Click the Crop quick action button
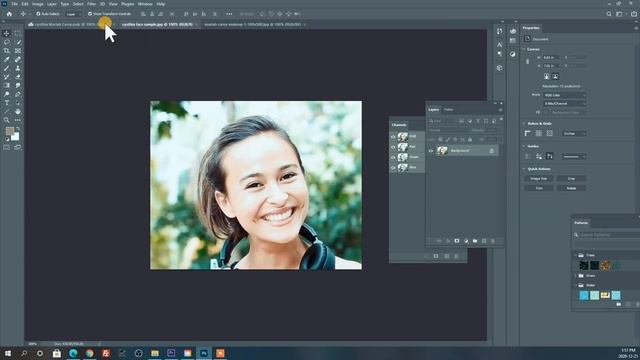Viewport: 640px width, 360px height. point(571,179)
